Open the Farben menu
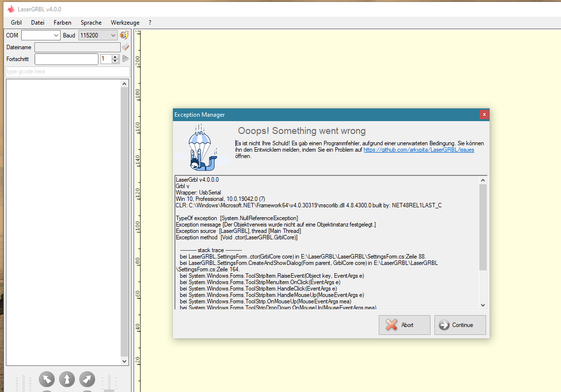Viewport: 561px width, 392px height. [62, 23]
